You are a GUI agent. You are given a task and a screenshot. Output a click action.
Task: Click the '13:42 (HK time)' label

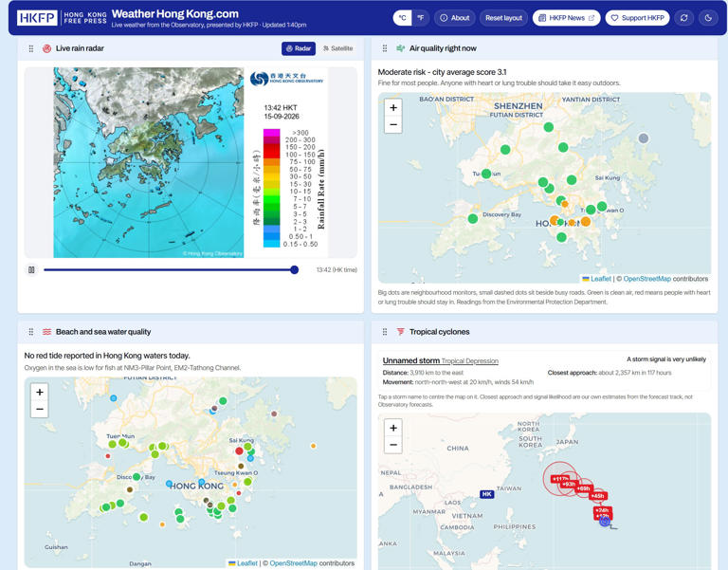coord(337,270)
